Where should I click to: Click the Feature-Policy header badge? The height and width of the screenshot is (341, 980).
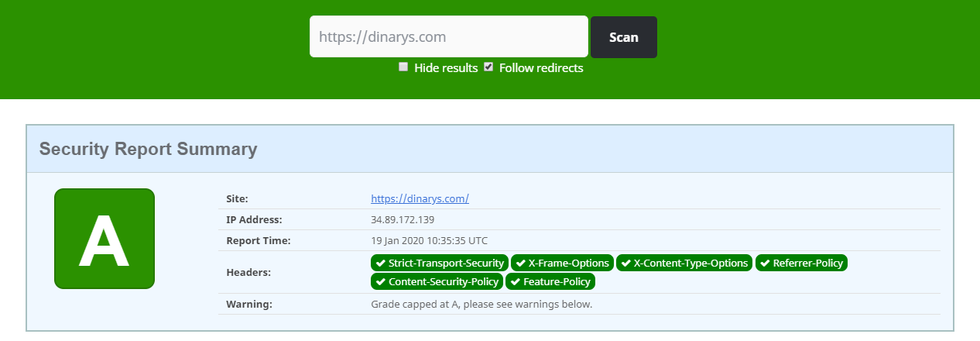551,281
